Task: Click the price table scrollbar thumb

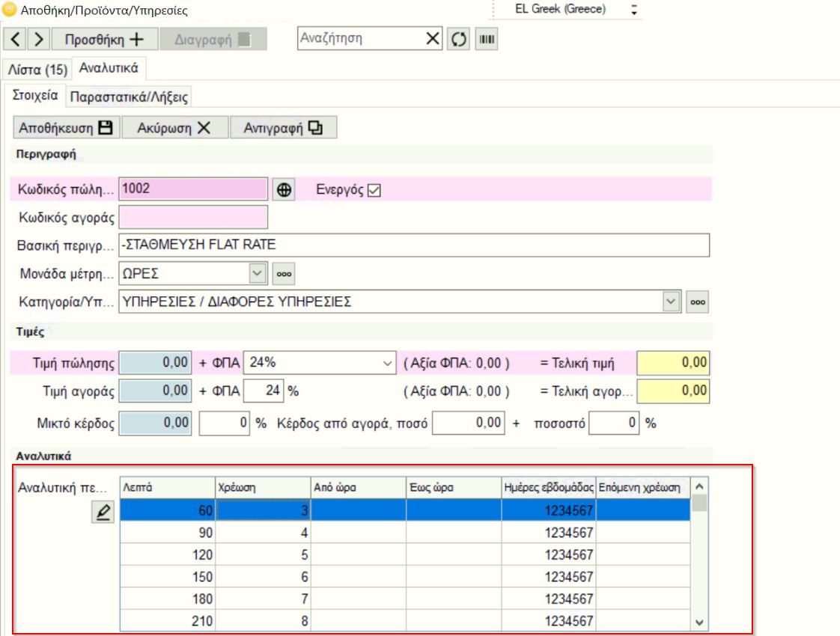Action: coord(700,504)
